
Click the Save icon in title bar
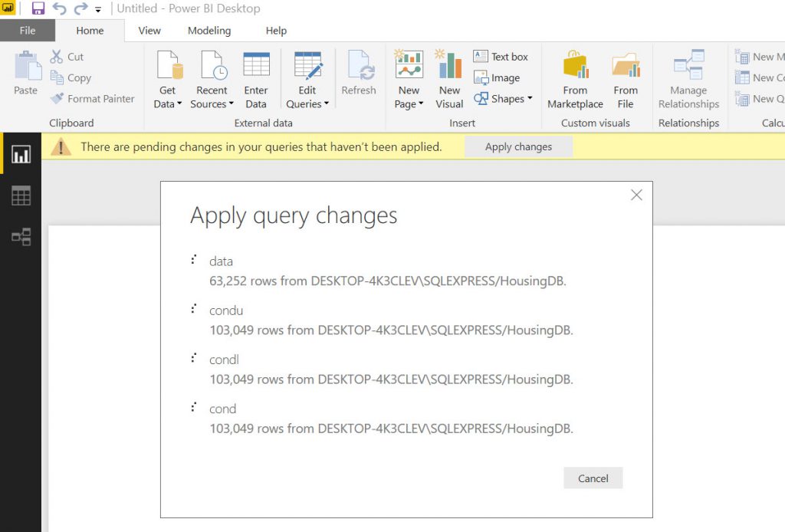(38, 9)
